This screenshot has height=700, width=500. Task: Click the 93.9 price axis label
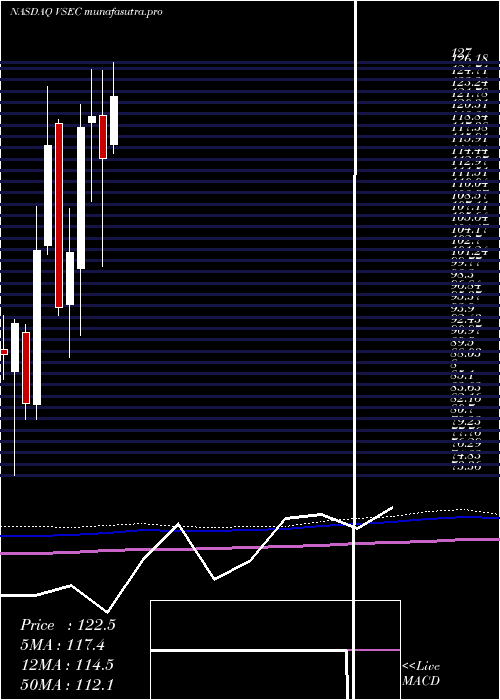coord(463,308)
